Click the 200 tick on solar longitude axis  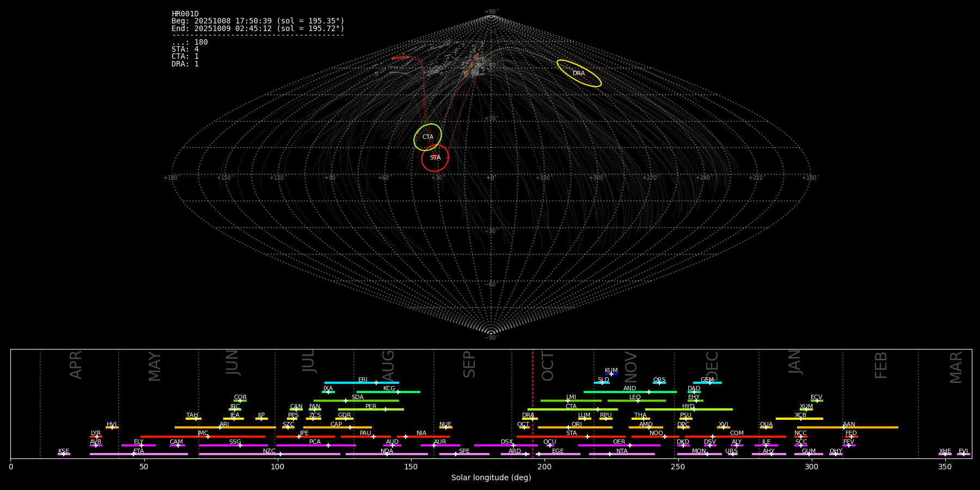pos(544,467)
